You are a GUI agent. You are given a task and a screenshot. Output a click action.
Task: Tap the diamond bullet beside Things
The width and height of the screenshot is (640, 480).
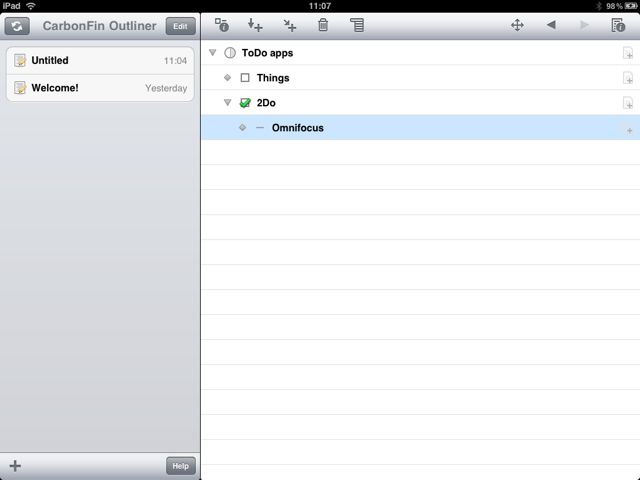click(x=227, y=78)
